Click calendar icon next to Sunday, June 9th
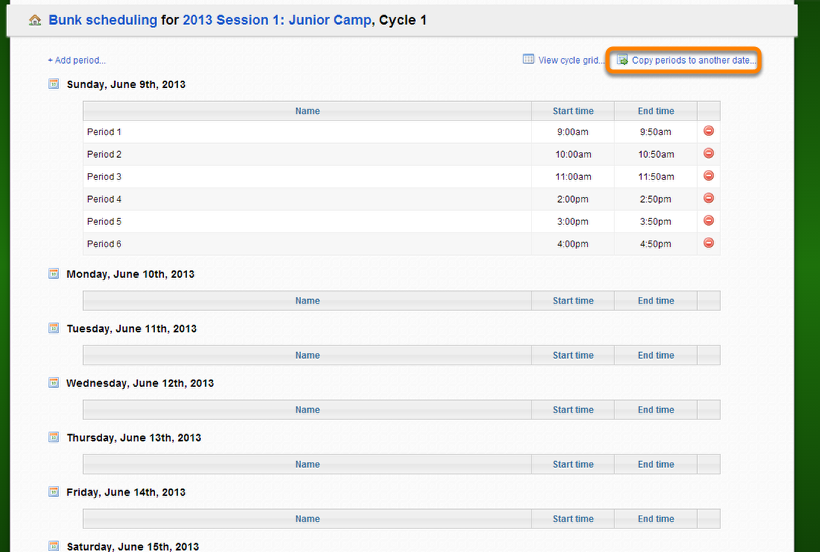820x552 pixels. [53, 84]
